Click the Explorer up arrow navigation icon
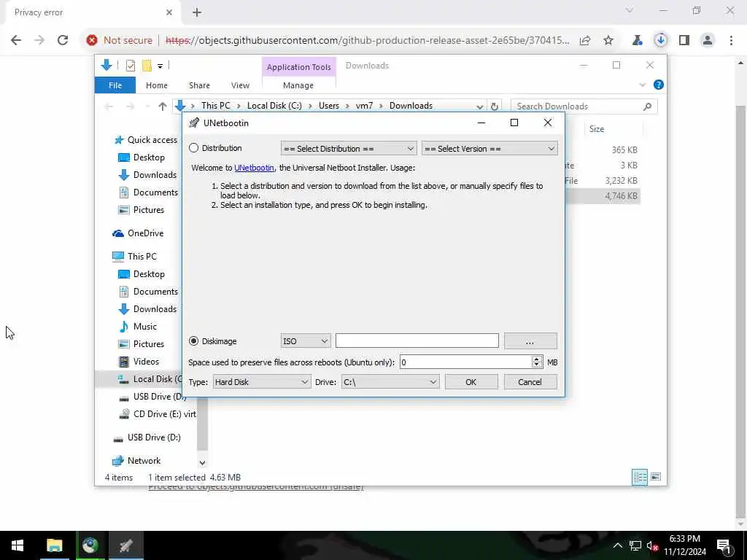The image size is (747, 560). pos(163,106)
